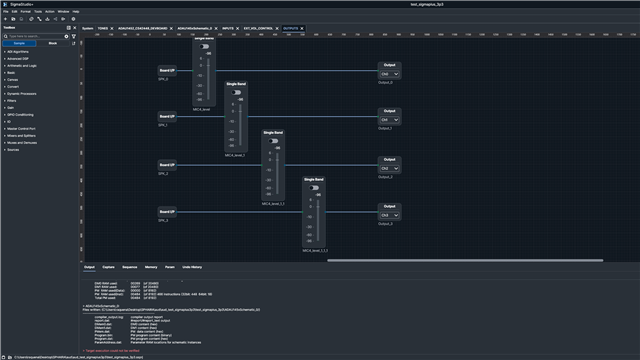Click the share-style icon in the toolbar
This screenshot has height=360, width=640.
coord(56,19)
